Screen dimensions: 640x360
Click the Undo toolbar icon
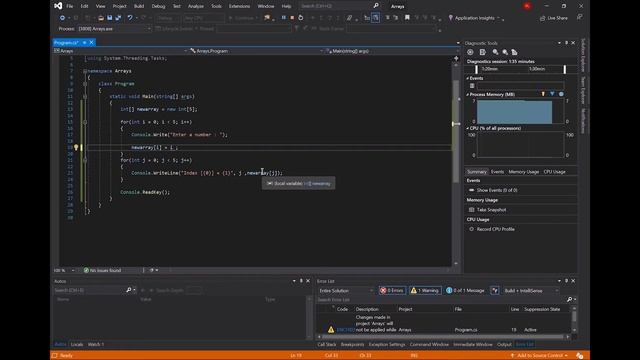[130, 18]
